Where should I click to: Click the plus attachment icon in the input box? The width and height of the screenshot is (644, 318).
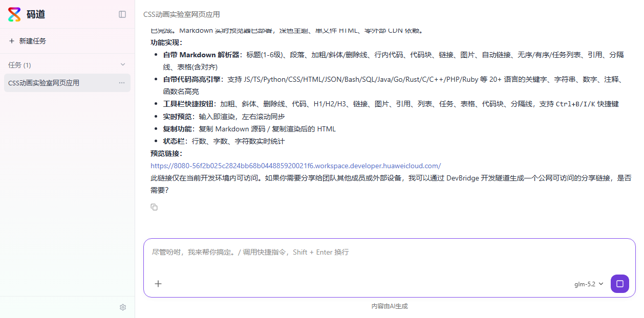pos(158,284)
